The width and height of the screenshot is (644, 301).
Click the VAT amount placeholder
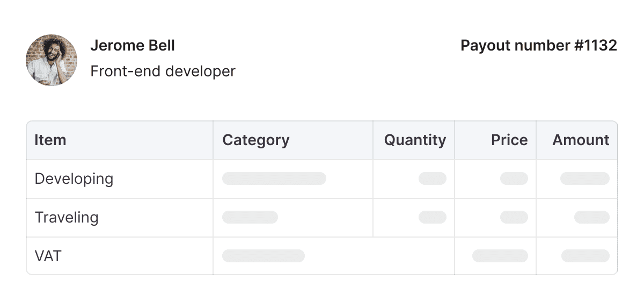pos(586,256)
